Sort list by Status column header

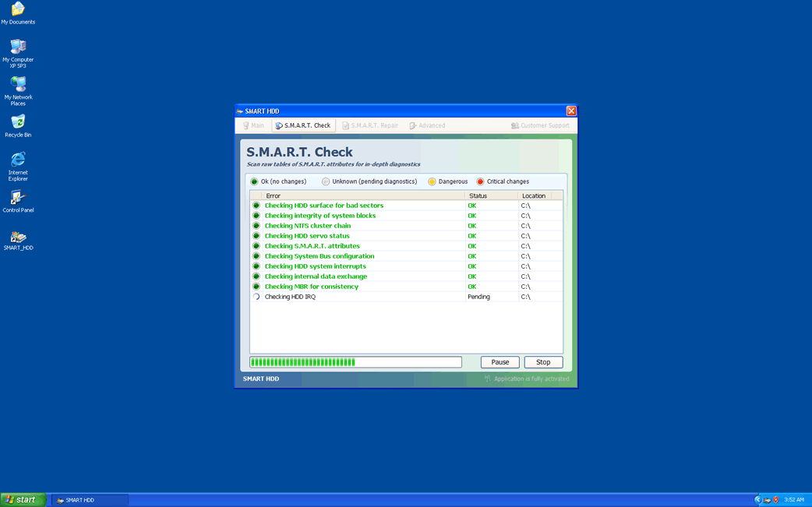(x=478, y=195)
